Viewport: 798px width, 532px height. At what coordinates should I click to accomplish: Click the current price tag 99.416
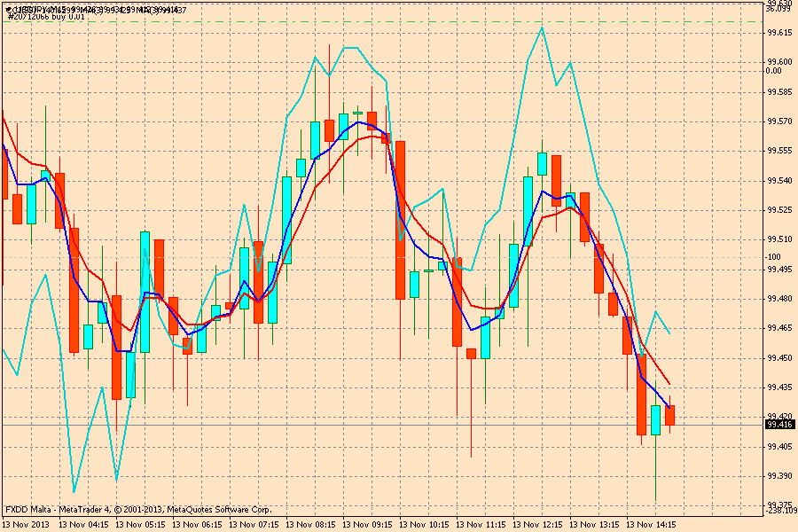coord(779,425)
